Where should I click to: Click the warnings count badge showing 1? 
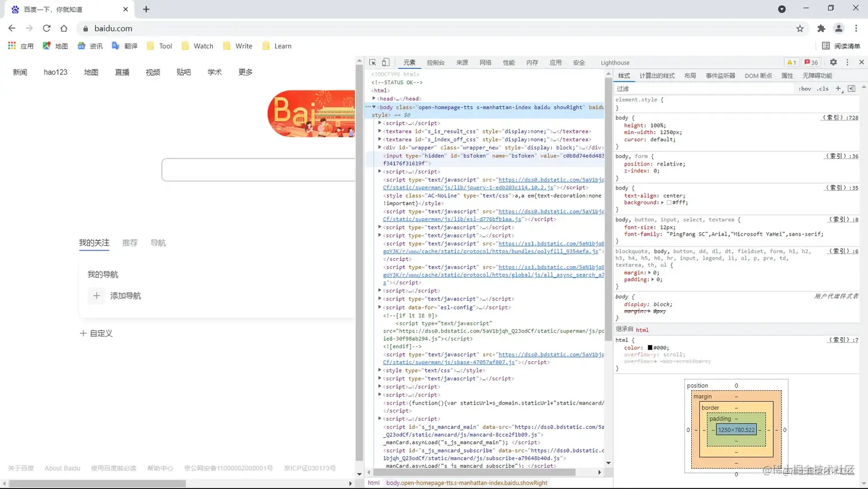791,63
